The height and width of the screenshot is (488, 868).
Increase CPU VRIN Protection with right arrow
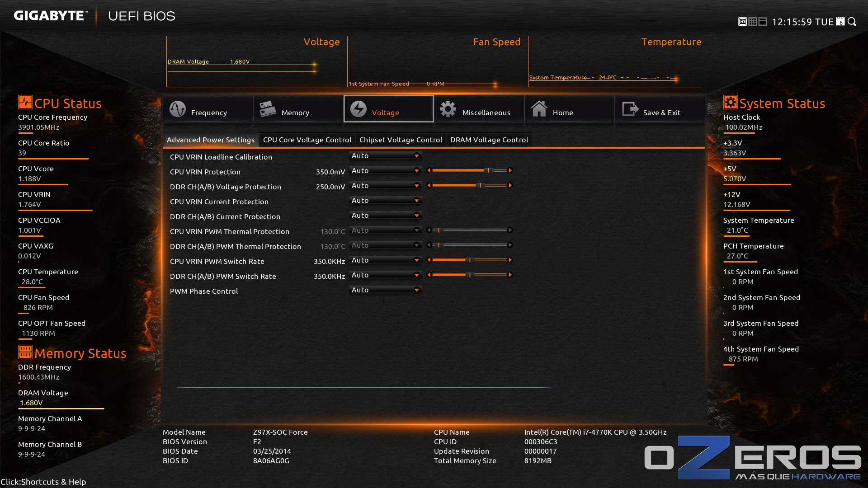tap(510, 170)
